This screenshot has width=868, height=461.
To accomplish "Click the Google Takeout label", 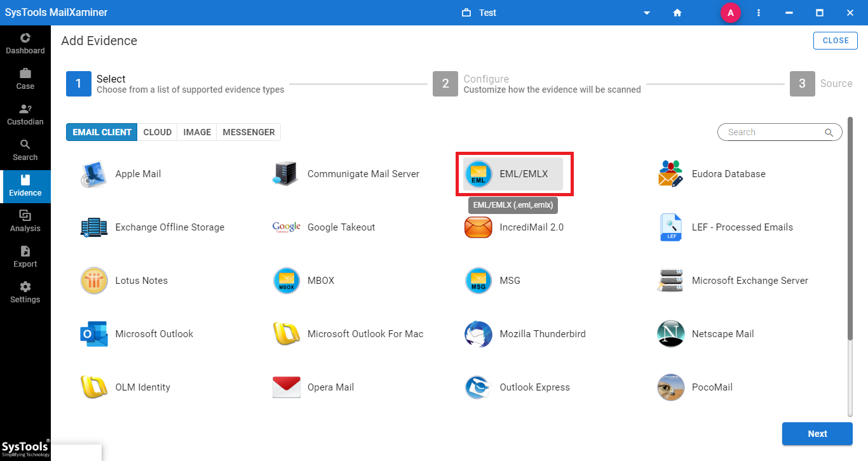I will pyautogui.click(x=341, y=227).
